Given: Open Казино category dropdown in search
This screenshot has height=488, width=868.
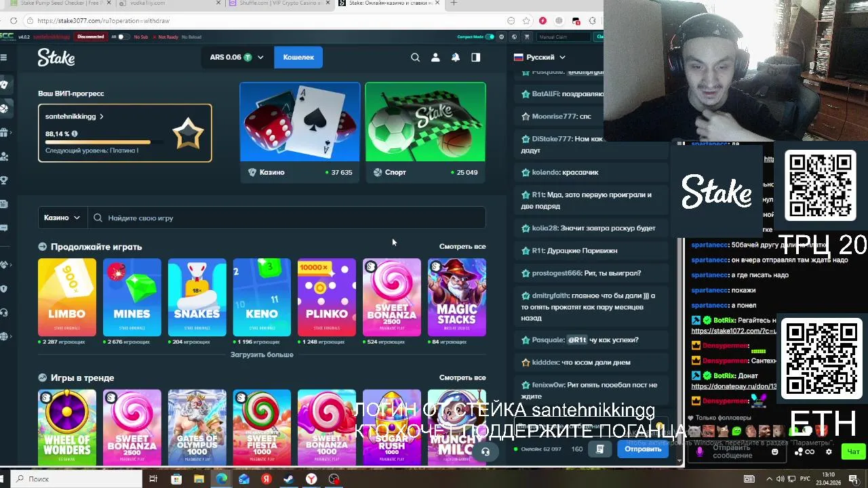Looking at the screenshot, I should (x=62, y=218).
